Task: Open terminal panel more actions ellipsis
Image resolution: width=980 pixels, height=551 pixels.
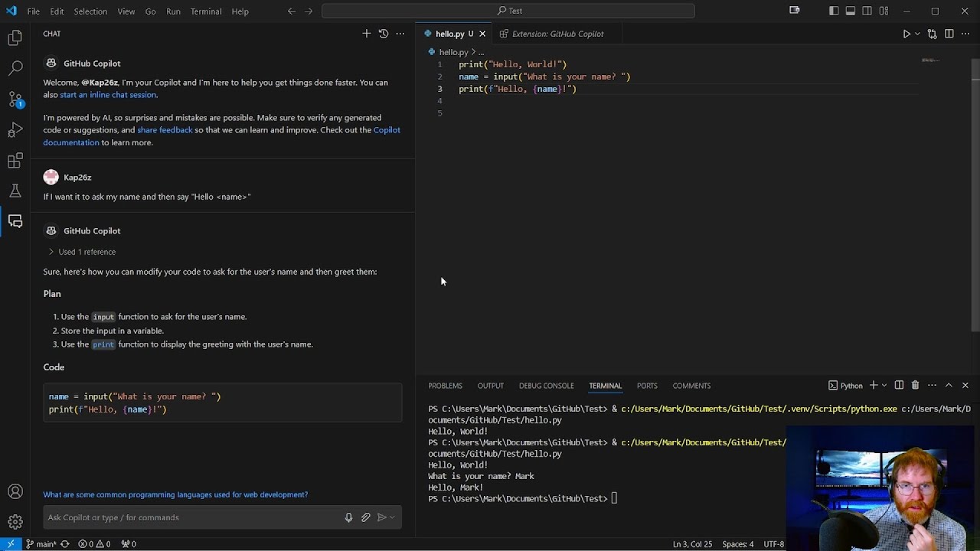Action: (932, 386)
